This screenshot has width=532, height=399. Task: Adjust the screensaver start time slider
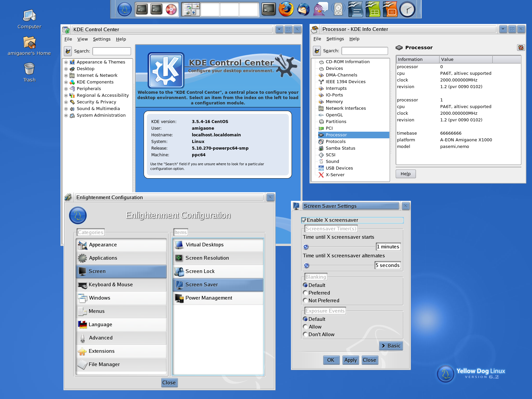339,247
